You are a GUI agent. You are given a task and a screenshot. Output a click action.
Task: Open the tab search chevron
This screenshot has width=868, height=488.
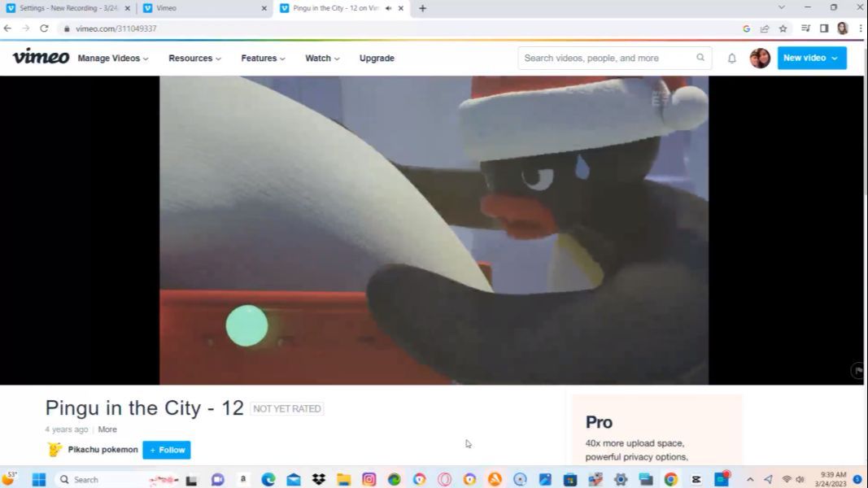tap(781, 8)
